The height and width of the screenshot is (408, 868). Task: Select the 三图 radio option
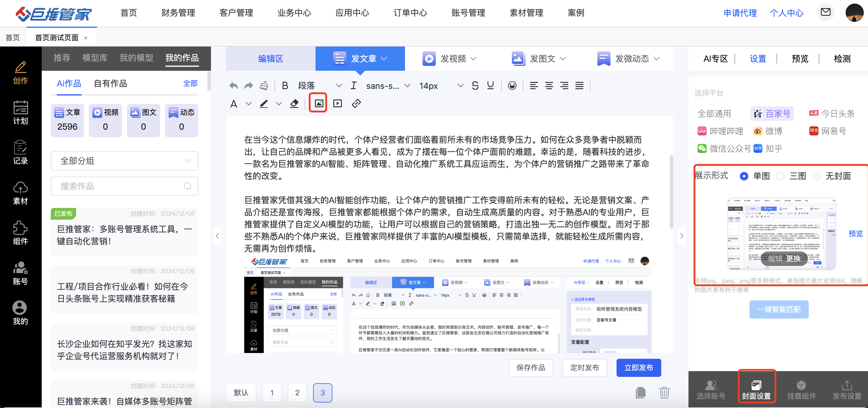780,176
